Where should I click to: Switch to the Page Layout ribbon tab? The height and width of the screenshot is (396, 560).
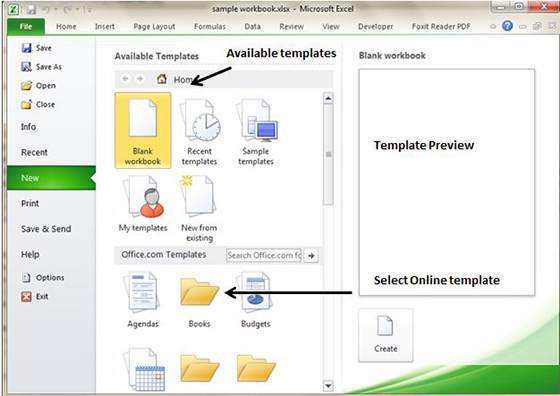click(x=154, y=26)
